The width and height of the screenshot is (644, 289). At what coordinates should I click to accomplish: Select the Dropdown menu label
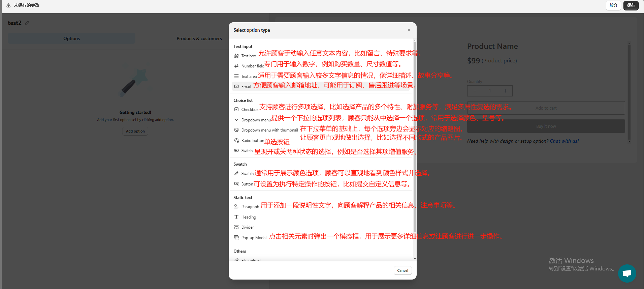pyautogui.click(x=256, y=120)
